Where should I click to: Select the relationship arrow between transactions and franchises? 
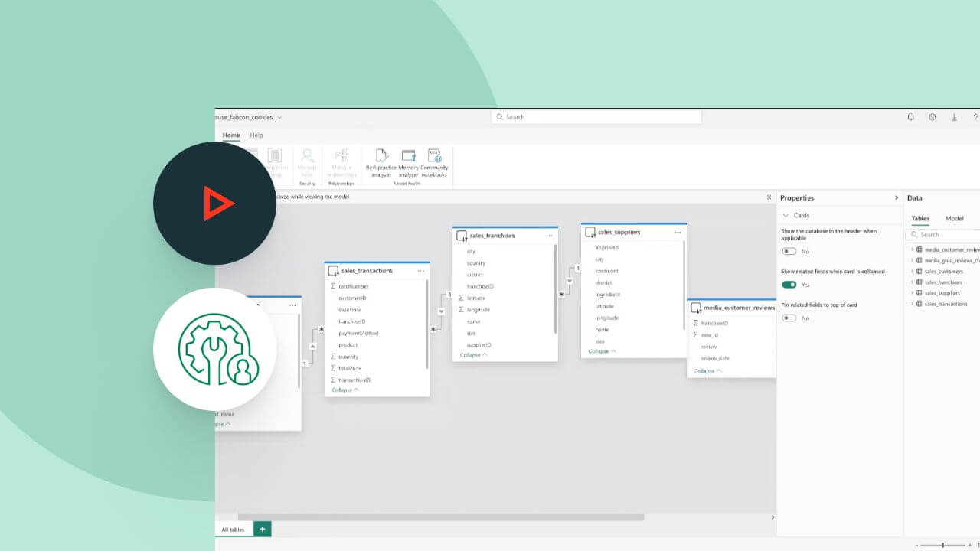click(441, 311)
